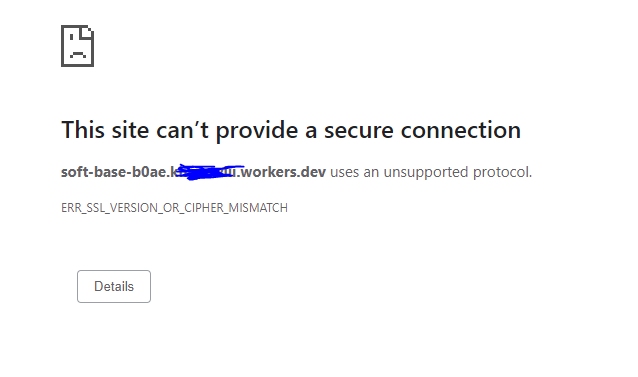Click the 'uses an unsupported protocol' message
The image size is (638, 377).
431,172
